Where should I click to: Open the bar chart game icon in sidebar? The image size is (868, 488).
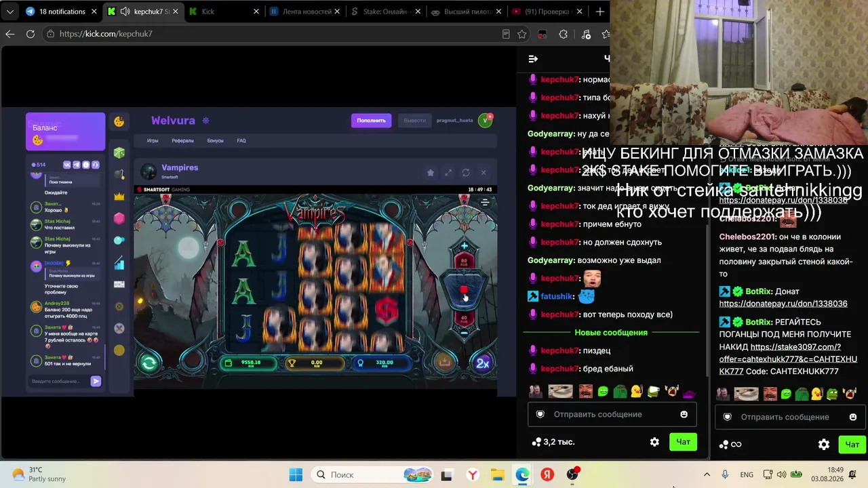(119, 262)
